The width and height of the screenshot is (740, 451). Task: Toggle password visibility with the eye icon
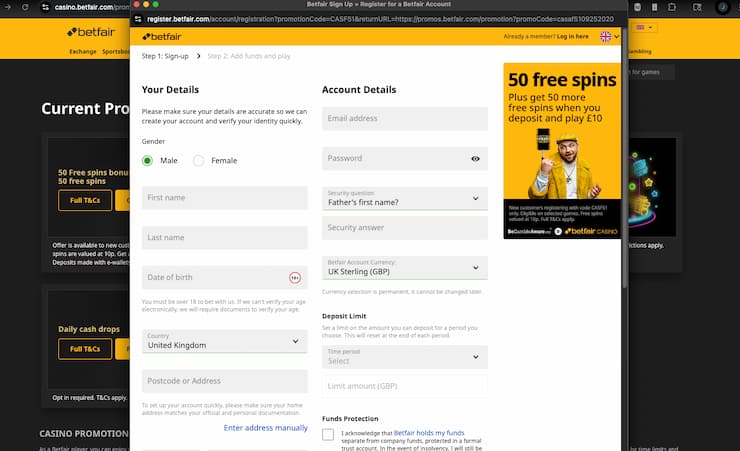point(475,159)
